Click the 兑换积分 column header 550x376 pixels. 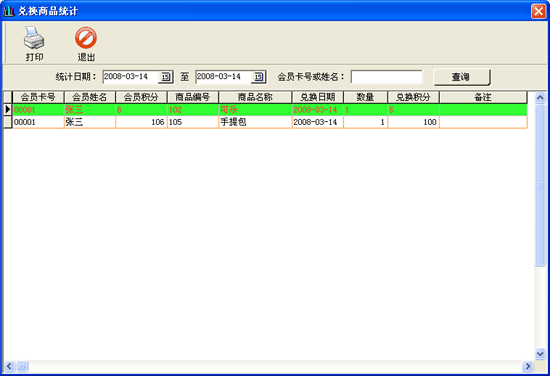pyautogui.click(x=413, y=97)
